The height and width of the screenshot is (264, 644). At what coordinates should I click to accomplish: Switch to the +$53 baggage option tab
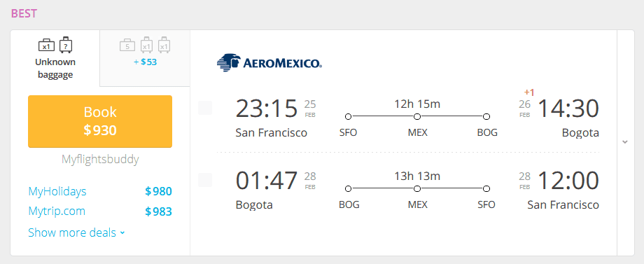point(145,58)
